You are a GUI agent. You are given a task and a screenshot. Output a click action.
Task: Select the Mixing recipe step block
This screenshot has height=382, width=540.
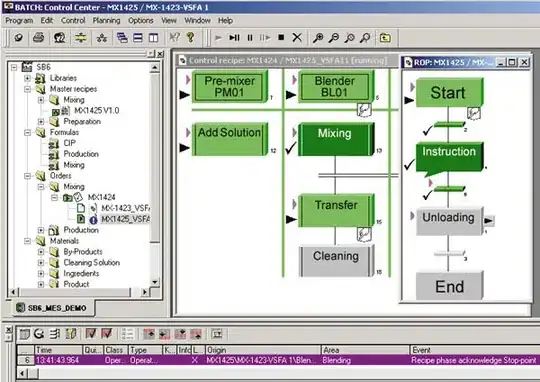335,139
